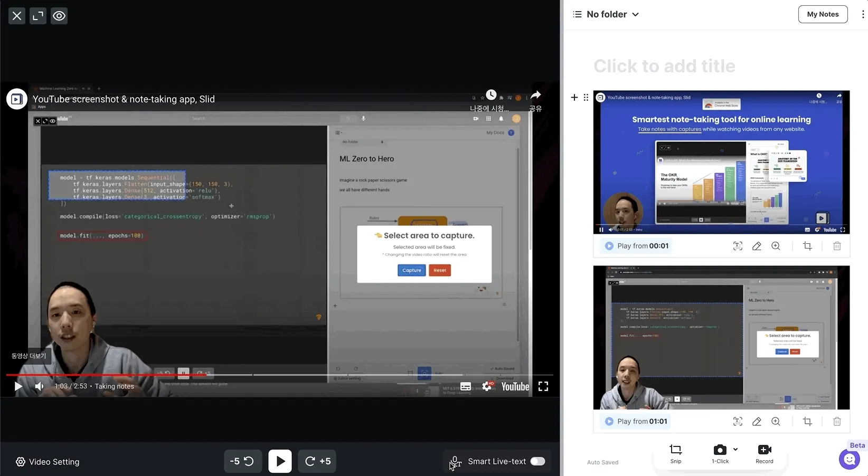868x476 pixels.
Task: Click the YouTube player play button
Action: [x=18, y=386]
